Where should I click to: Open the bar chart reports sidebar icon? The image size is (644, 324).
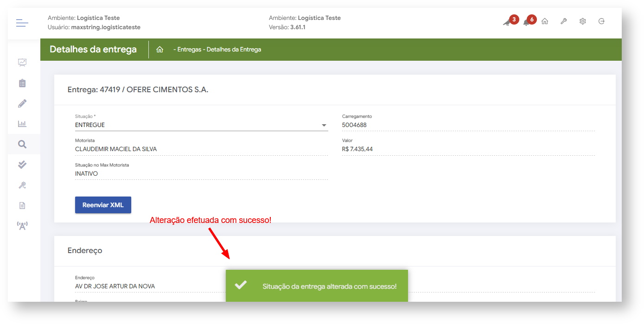(x=22, y=124)
